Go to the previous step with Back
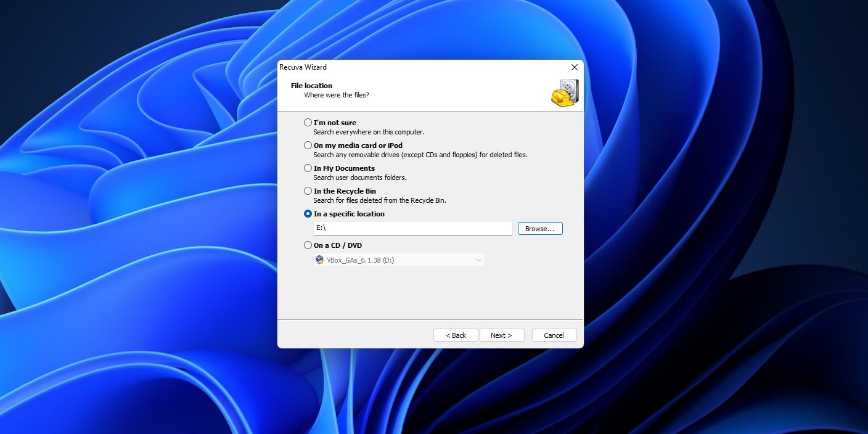 (456, 335)
